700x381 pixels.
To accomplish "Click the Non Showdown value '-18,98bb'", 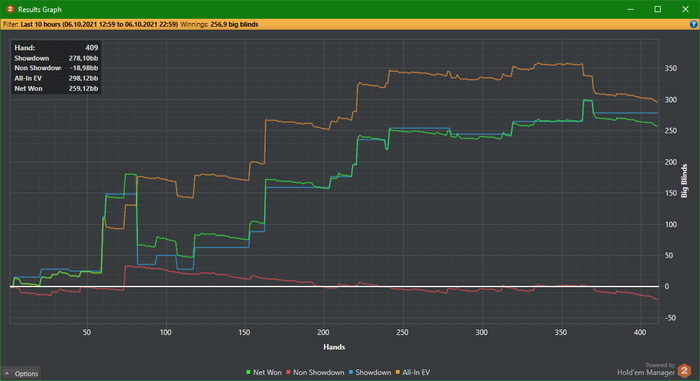I will pyautogui.click(x=84, y=68).
